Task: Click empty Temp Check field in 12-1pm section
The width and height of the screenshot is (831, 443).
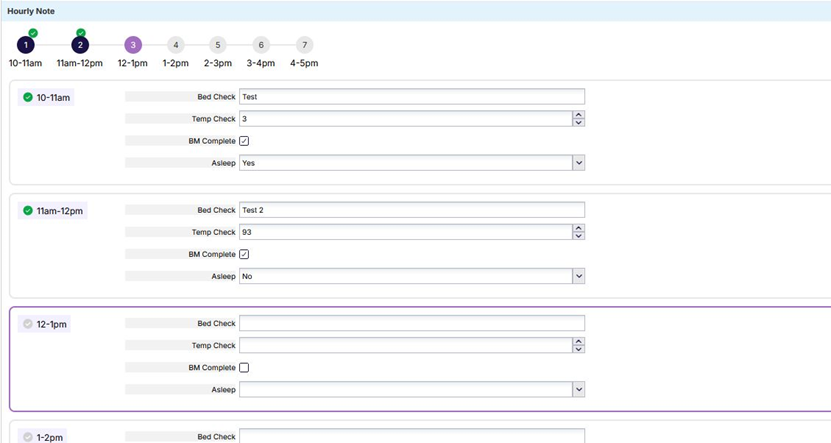Action: click(405, 345)
